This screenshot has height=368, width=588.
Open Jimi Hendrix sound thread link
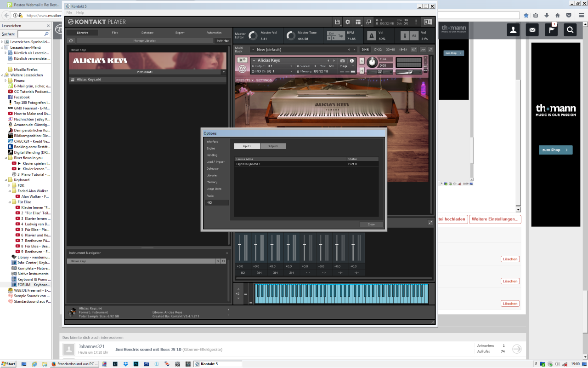(148, 349)
